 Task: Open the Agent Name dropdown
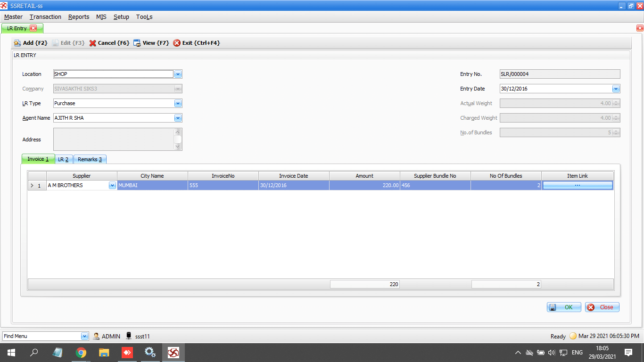(178, 118)
